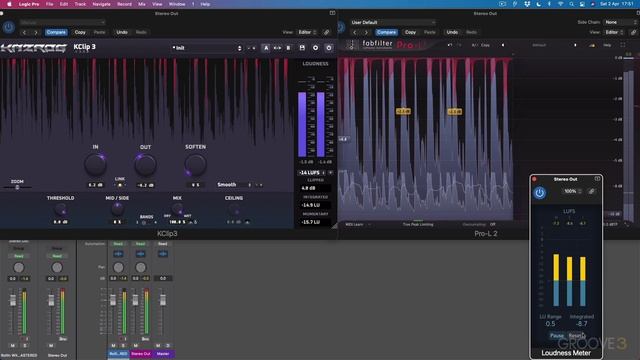Open the File menu
Viewport: 640px width, 360px height.
tap(49, 4)
